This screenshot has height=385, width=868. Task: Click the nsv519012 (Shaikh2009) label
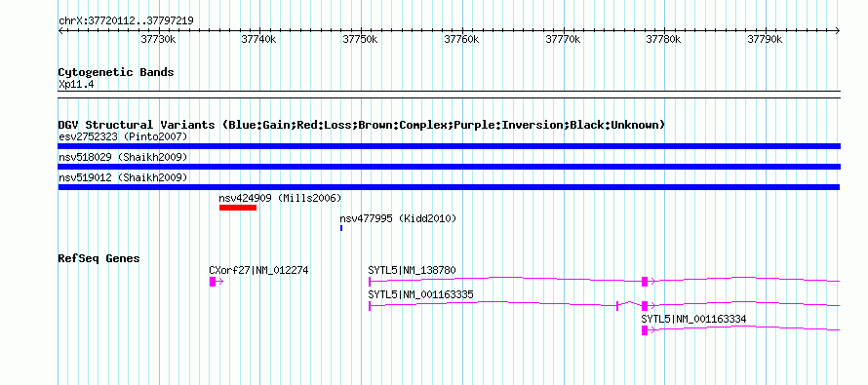(x=123, y=177)
